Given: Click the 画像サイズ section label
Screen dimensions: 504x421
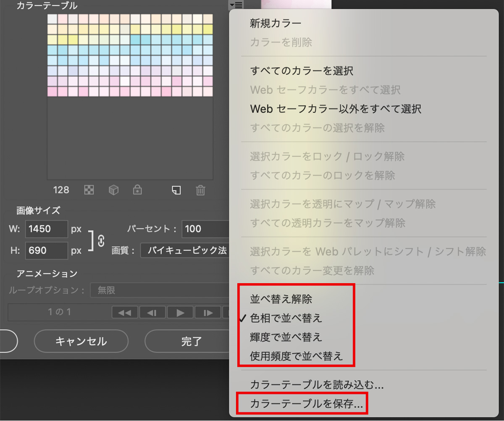Looking at the screenshot, I should click(38, 210).
